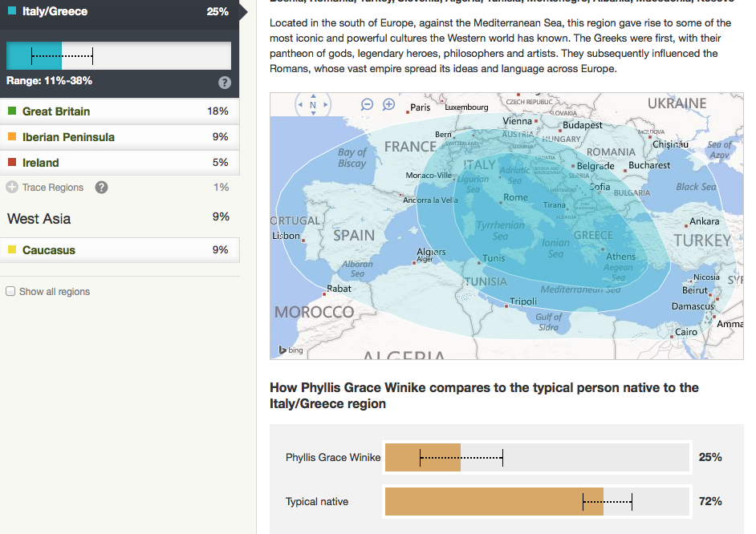This screenshot has height=534, width=756.
Task: Click the Phyllis Grace Winike comparison bar
Action: tap(537, 458)
